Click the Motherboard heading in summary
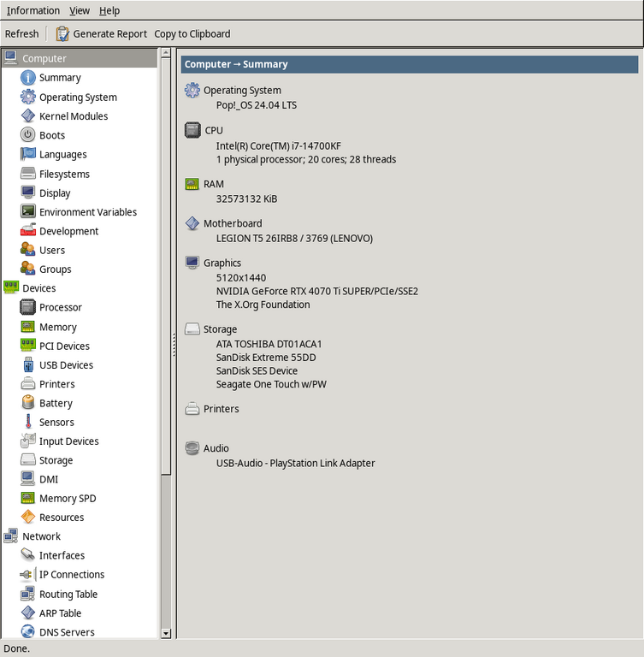The image size is (644, 657). click(x=233, y=223)
